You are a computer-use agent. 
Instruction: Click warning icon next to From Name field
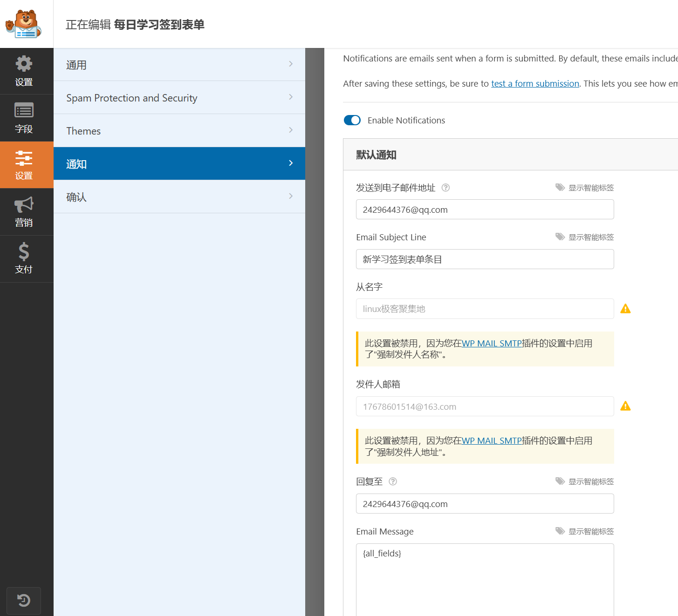click(x=625, y=309)
